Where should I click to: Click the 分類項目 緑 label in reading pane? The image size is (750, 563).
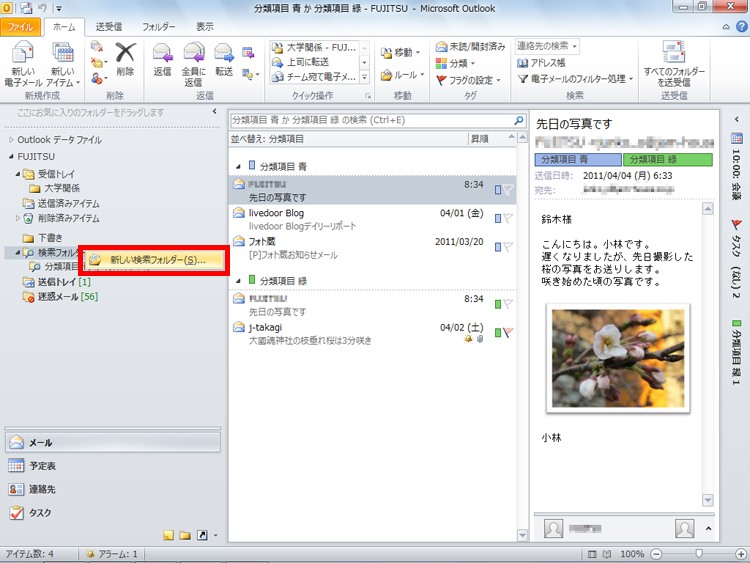[668, 160]
